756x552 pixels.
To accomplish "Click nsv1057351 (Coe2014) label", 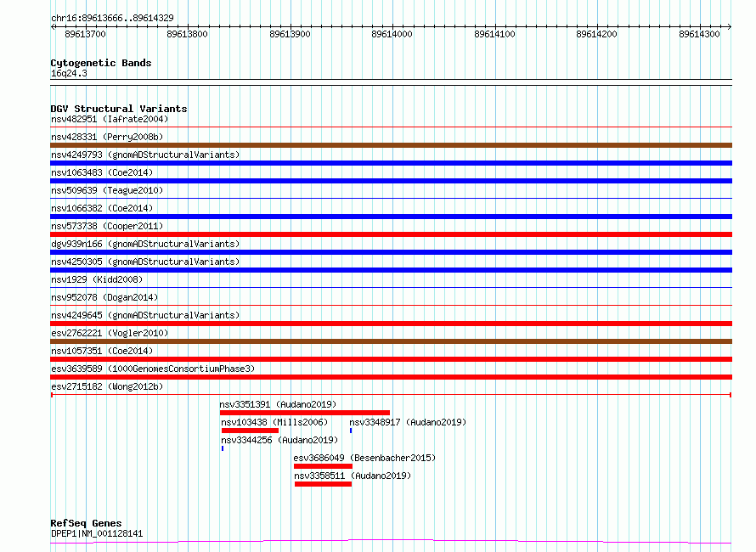I will (x=102, y=351).
